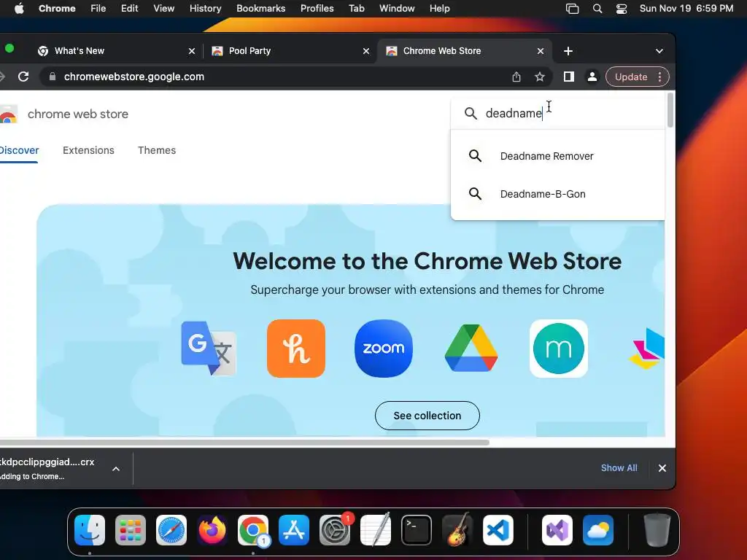Click the .crx download item
This screenshot has height=560, width=747.
47,469
